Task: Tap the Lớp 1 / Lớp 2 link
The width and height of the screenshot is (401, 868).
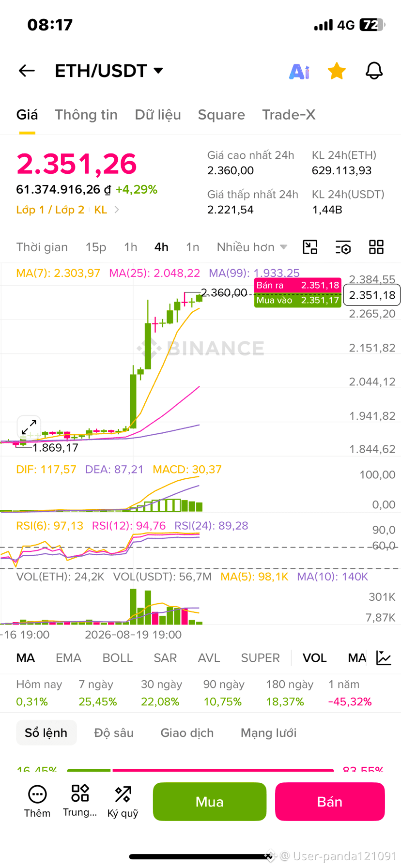Action: tap(50, 210)
